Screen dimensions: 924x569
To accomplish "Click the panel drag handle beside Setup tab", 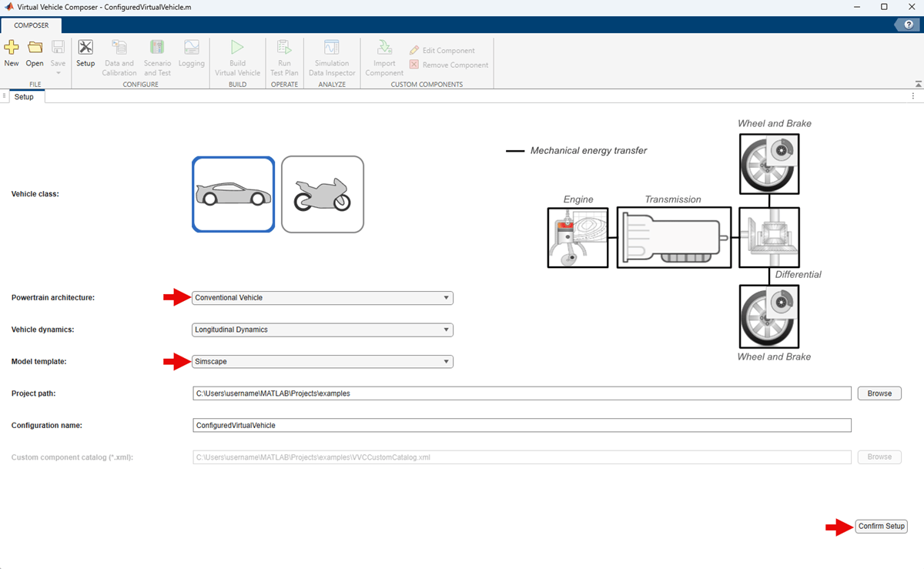I will click(4, 96).
